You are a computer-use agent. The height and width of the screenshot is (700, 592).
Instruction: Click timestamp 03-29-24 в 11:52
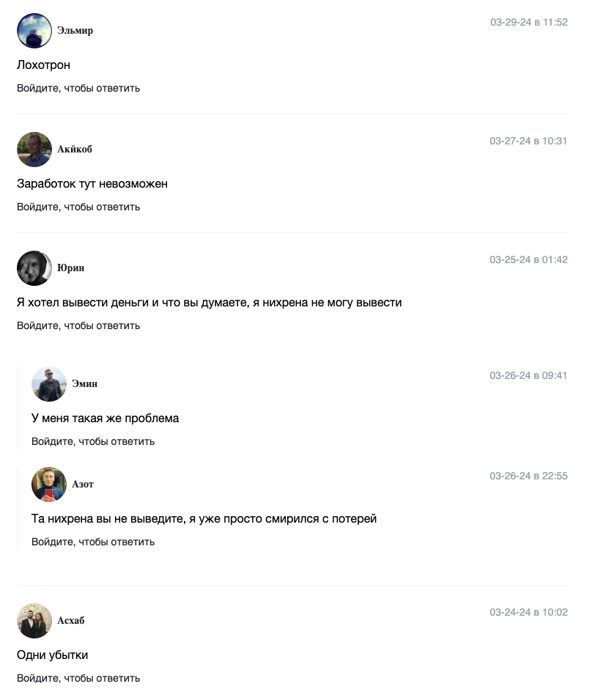(x=529, y=22)
